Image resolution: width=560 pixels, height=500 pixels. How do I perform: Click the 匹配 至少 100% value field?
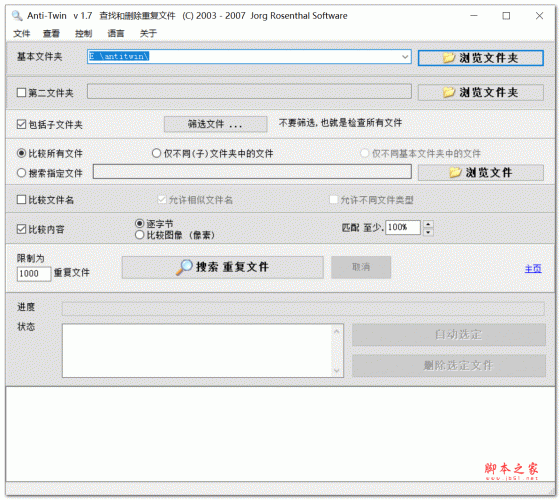[x=402, y=228]
